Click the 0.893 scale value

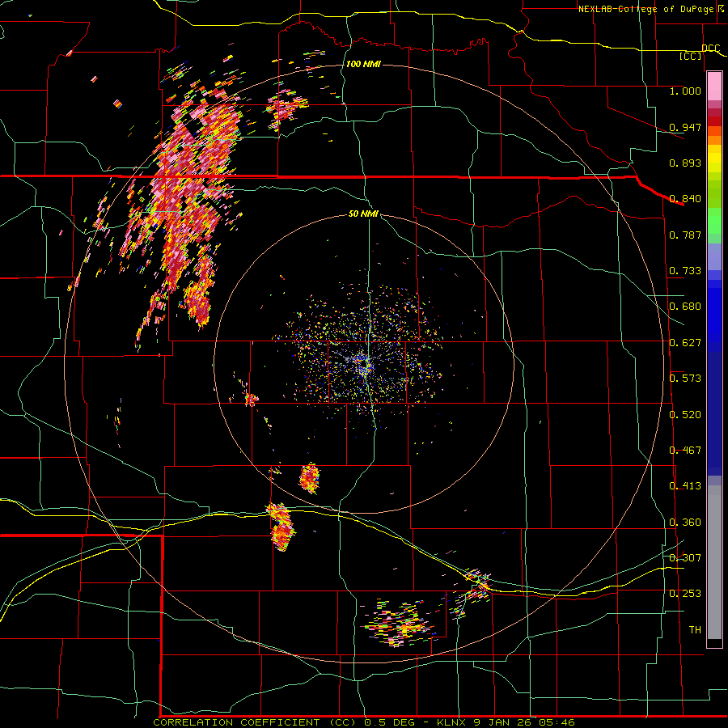(685, 163)
